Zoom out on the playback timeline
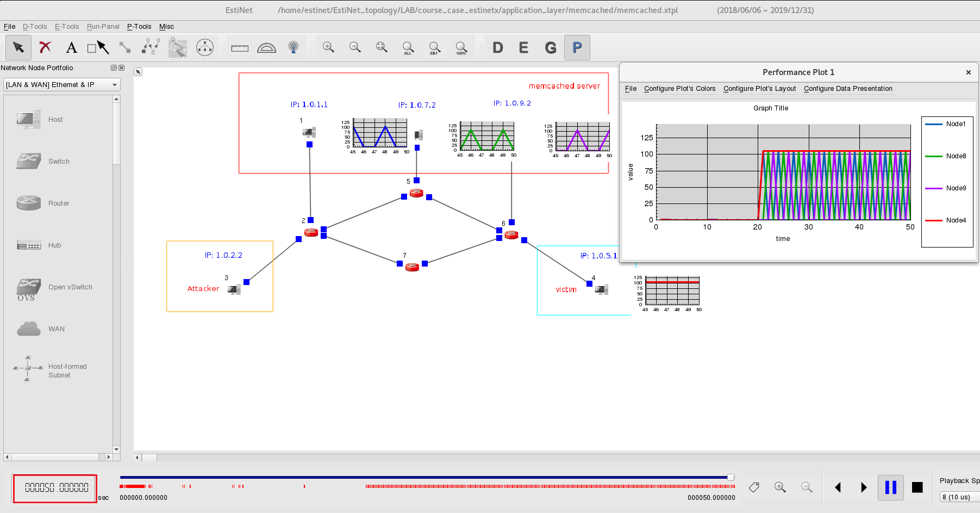 pos(807,487)
